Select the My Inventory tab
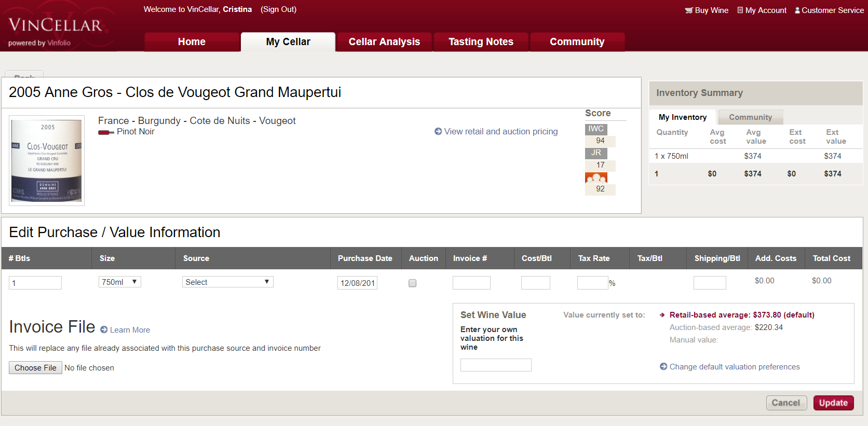The width and height of the screenshot is (868, 426). click(x=683, y=117)
